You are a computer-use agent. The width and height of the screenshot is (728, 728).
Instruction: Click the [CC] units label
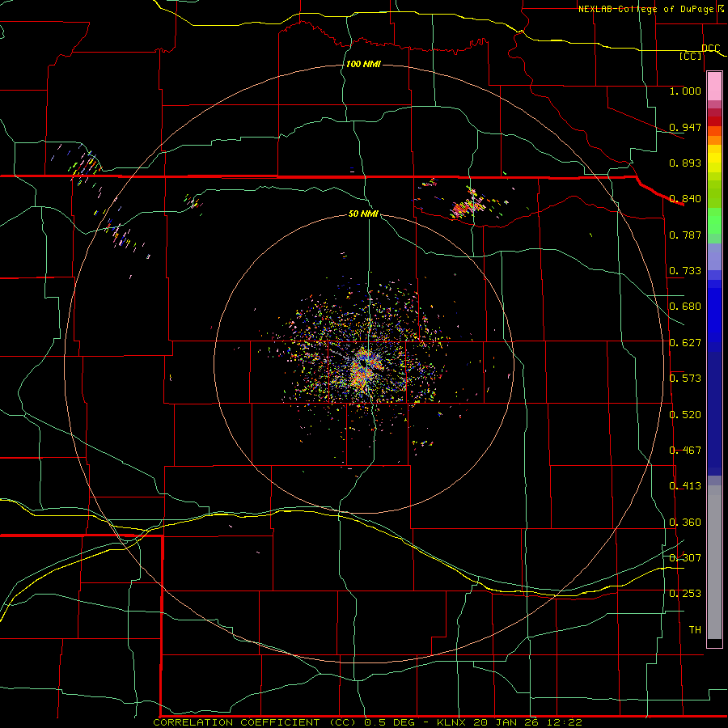click(x=691, y=56)
